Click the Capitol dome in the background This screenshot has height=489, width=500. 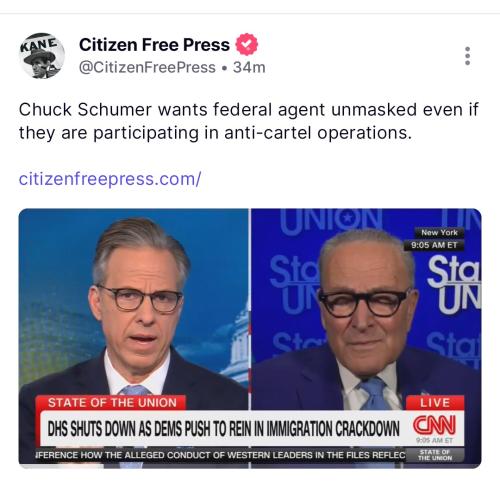(236, 347)
